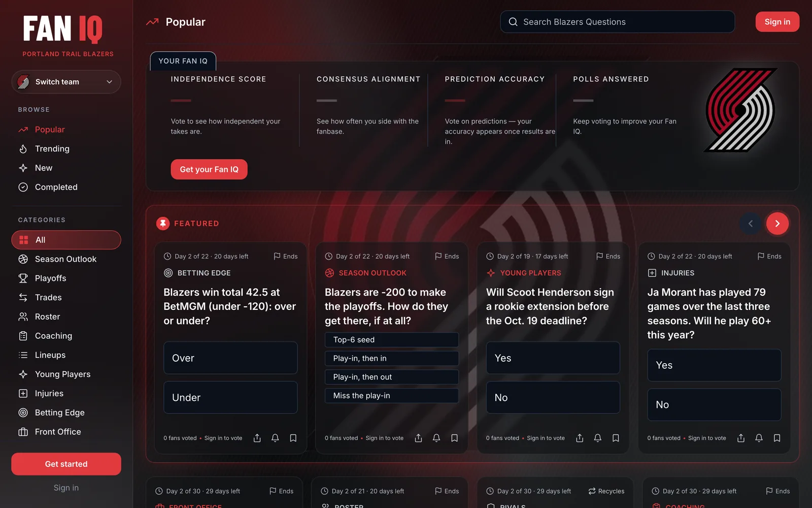Select the Your Fan IQ tab

(183, 61)
